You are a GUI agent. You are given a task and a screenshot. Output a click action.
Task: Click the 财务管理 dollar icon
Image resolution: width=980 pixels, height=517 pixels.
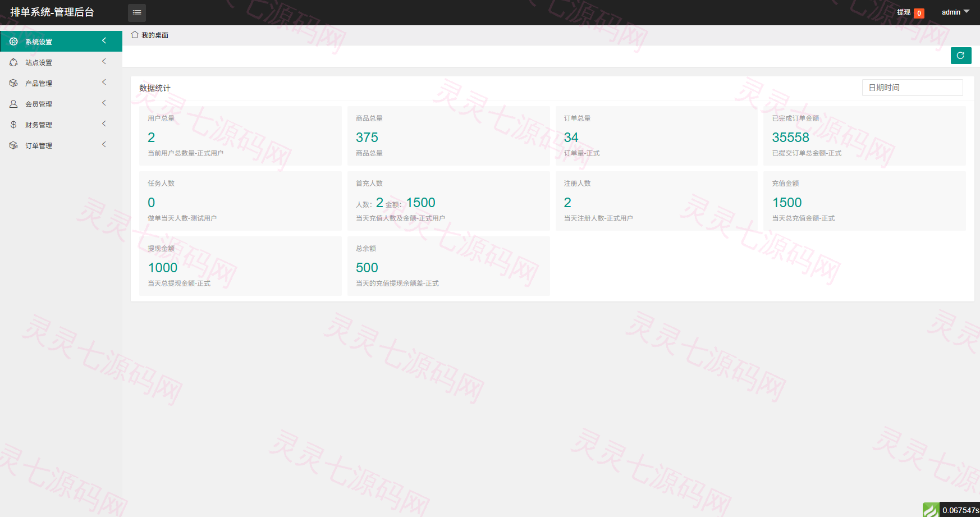coord(13,125)
